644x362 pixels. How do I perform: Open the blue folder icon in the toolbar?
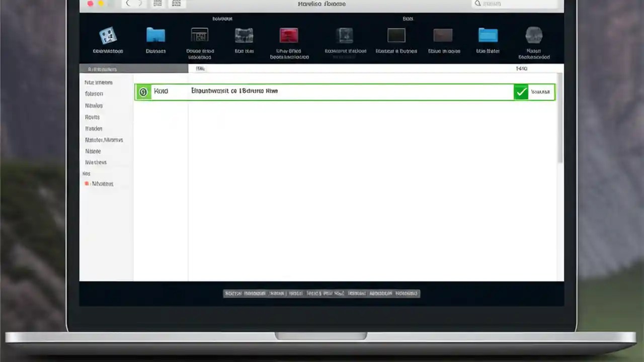pyautogui.click(x=155, y=35)
